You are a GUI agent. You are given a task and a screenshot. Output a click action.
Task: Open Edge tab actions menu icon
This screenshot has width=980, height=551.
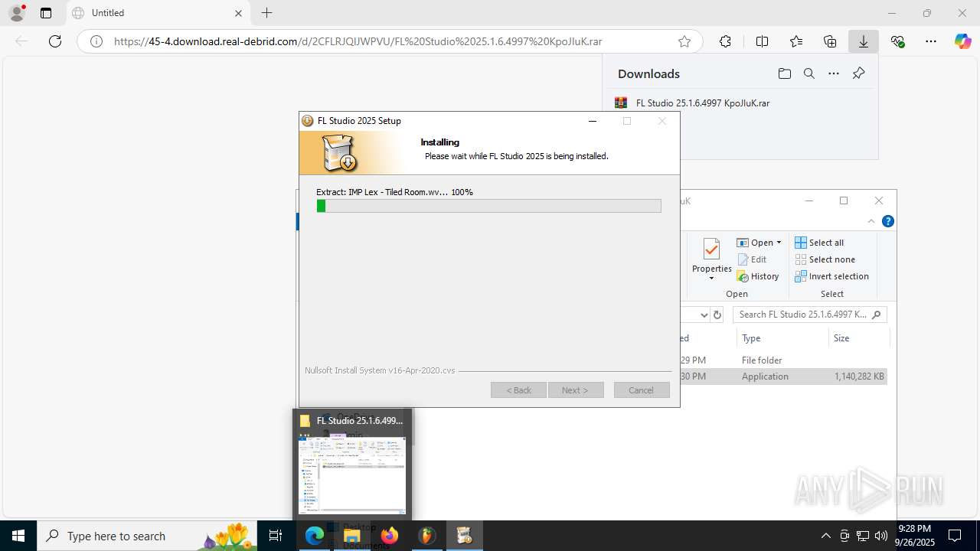(x=46, y=13)
